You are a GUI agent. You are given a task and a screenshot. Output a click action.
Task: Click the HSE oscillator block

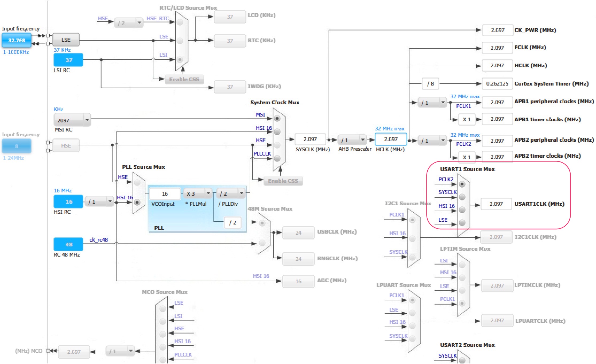point(66,146)
